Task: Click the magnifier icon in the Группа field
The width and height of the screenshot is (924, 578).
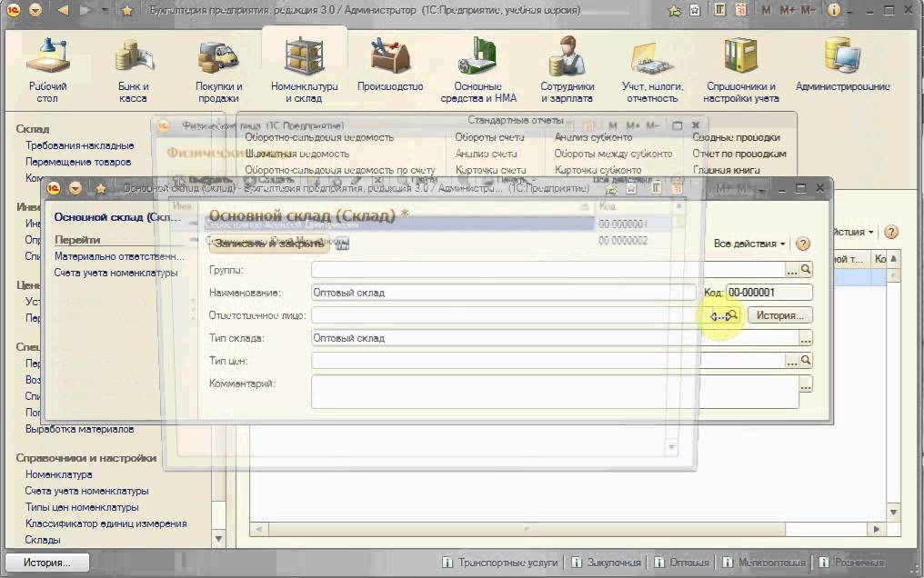Action: click(x=806, y=270)
